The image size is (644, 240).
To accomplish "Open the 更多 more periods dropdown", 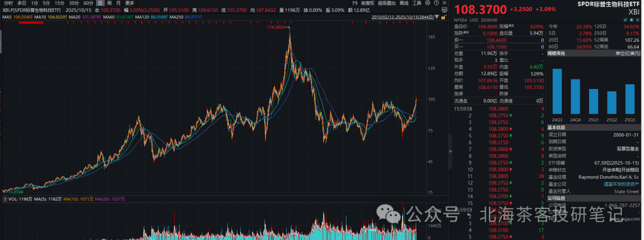I will [x=130, y=3].
